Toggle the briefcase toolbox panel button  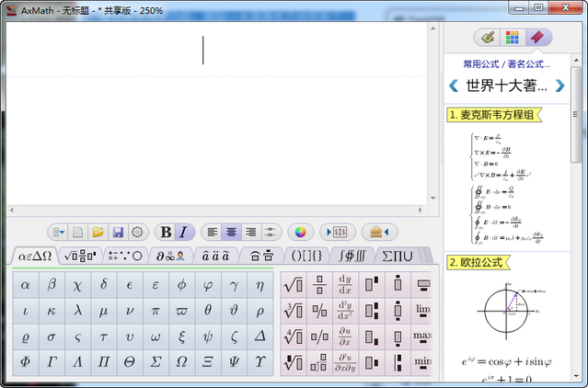click(x=379, y=233)
